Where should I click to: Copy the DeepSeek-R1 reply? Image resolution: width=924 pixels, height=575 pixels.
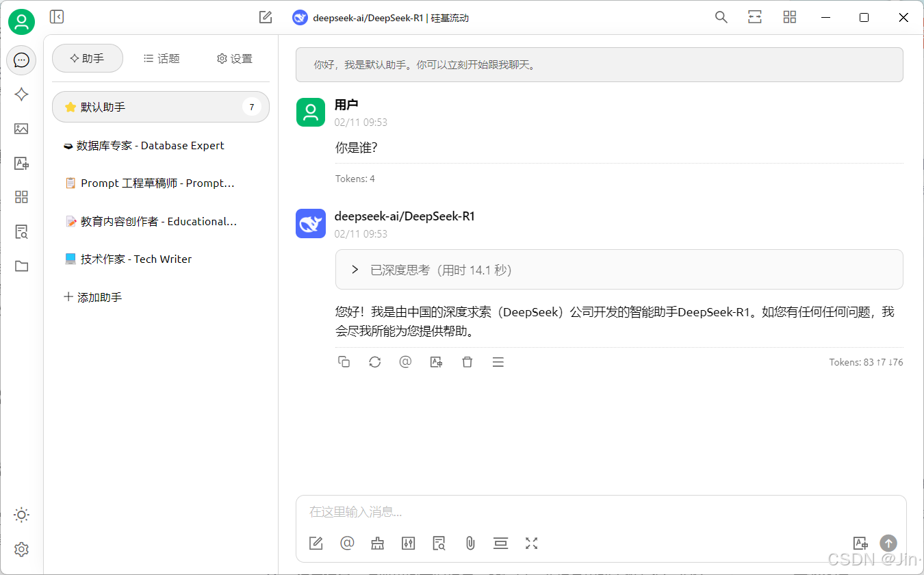tap(344, 362)
